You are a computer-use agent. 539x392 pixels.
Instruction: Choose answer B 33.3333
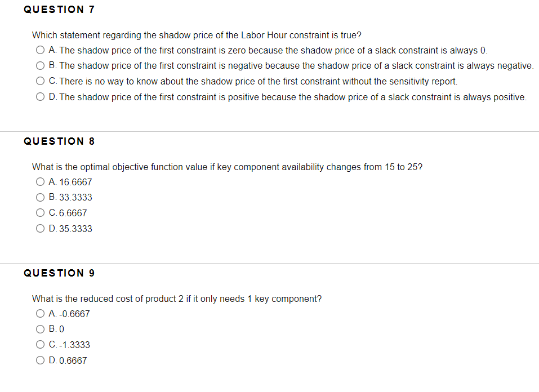point(40,197)
